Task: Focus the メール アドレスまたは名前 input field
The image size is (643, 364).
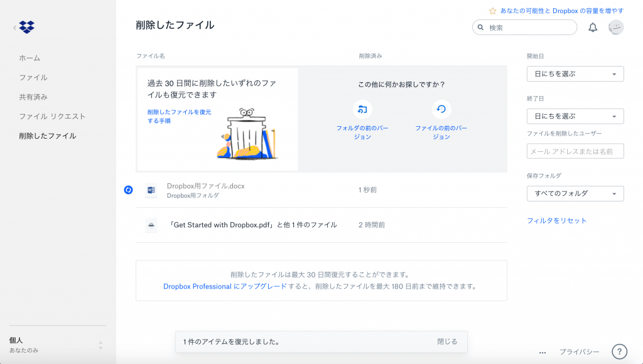Action: click(x=575, y=151)
